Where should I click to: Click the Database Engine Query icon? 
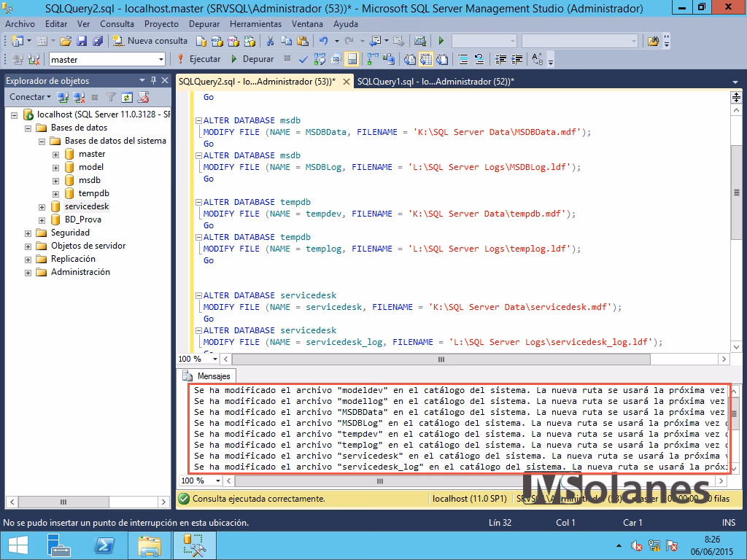(x=201, y=41)
